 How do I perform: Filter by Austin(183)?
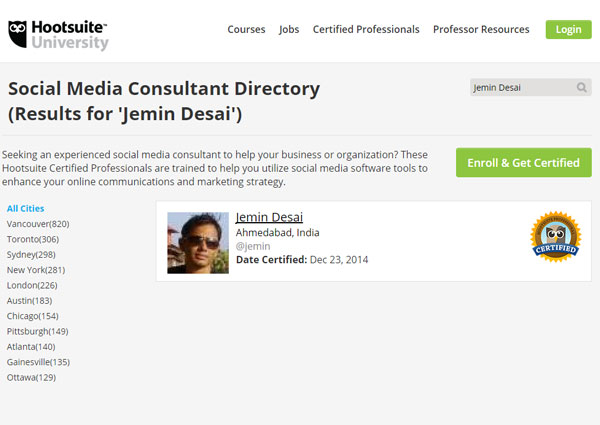click(x=29, y=300)
